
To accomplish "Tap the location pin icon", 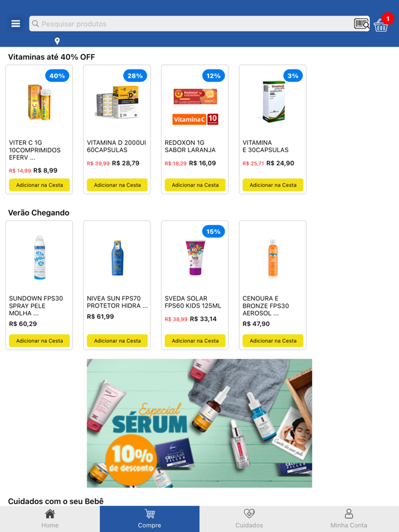I will [57, 41].
